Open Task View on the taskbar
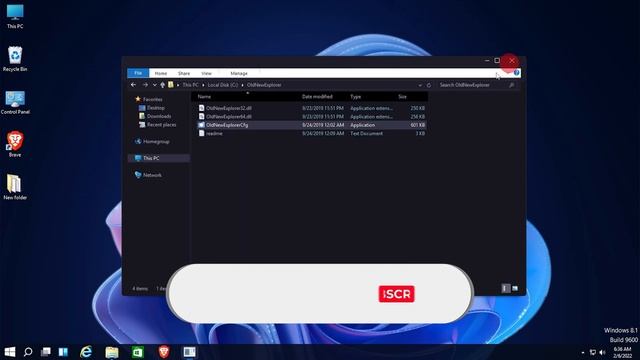 46,352
